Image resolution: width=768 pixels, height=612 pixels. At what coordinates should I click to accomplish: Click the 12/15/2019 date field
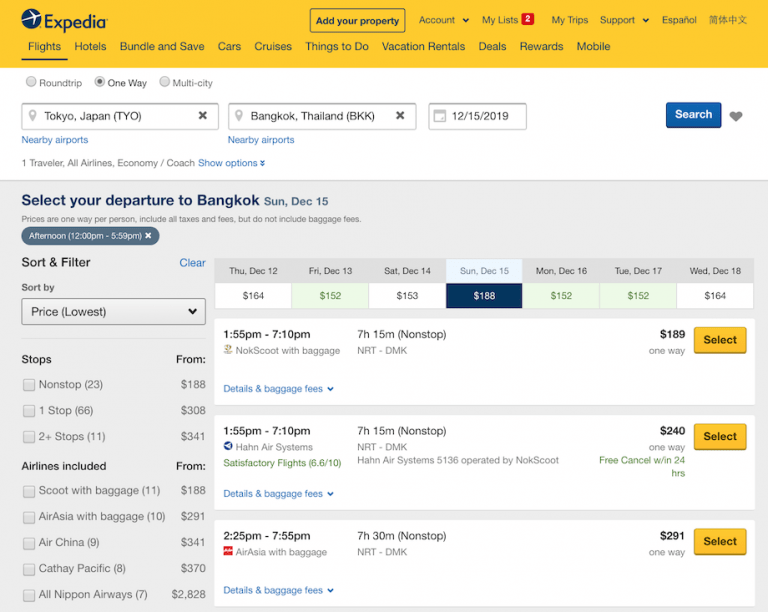pyautogui.click(x=478, y=116)
